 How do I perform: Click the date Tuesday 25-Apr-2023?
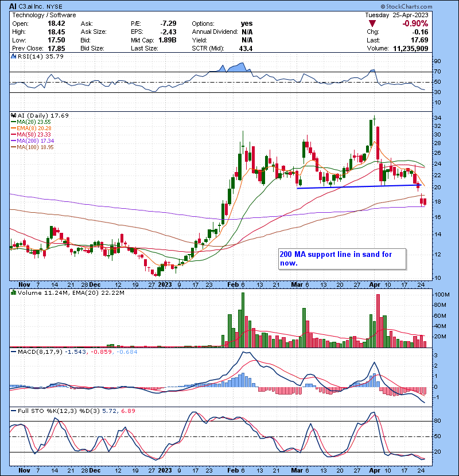[x=396, y=15]
